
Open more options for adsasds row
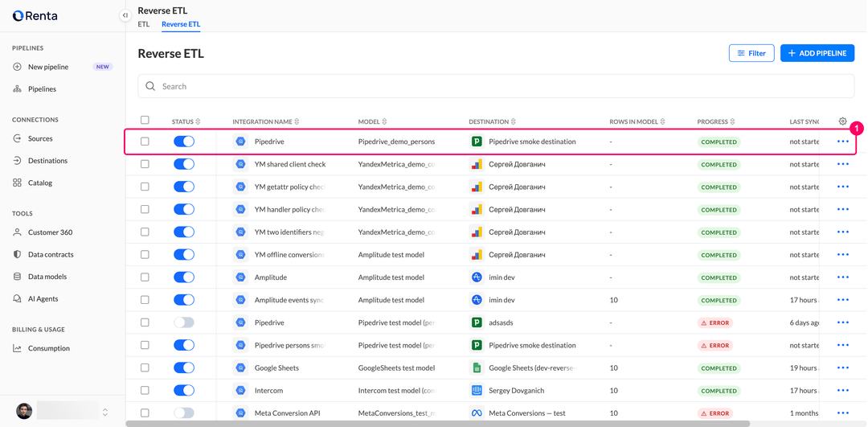click(843, 322)
